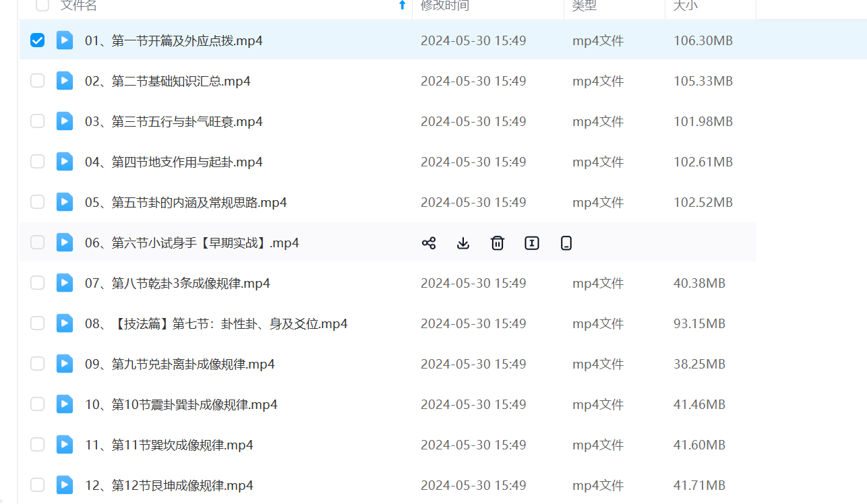This screenshot has height=504, width=867.
Task: Click video icon beside 09、第九节兑卦离卦成像规律.mp4
Action: [65, 364]
